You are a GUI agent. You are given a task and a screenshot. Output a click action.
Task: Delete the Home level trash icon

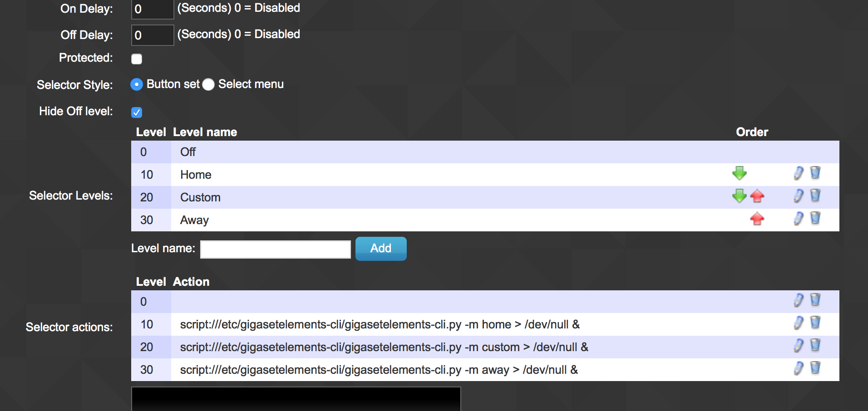point(815,172)
